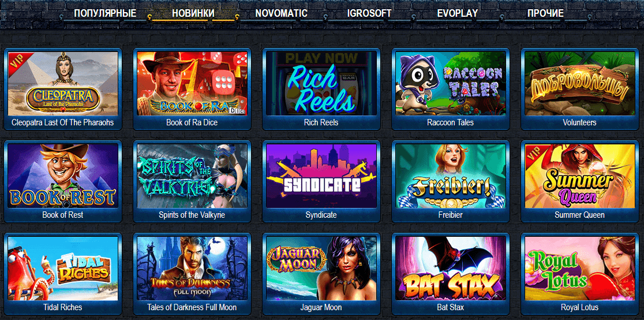Go to the Прочие tab
This screenshot has width=644, height=320.
(x=545, y=13)
